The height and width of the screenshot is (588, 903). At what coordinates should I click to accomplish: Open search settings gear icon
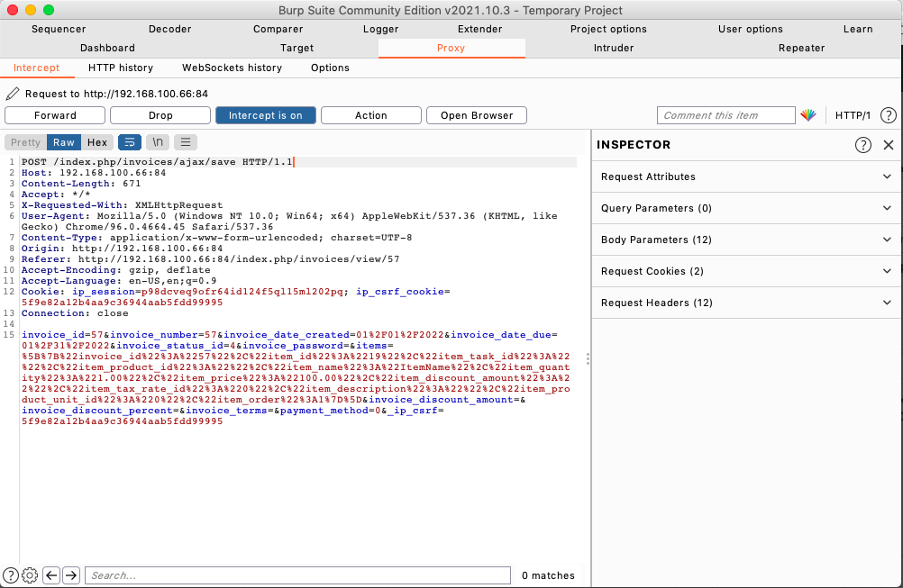tap(29, 575)
